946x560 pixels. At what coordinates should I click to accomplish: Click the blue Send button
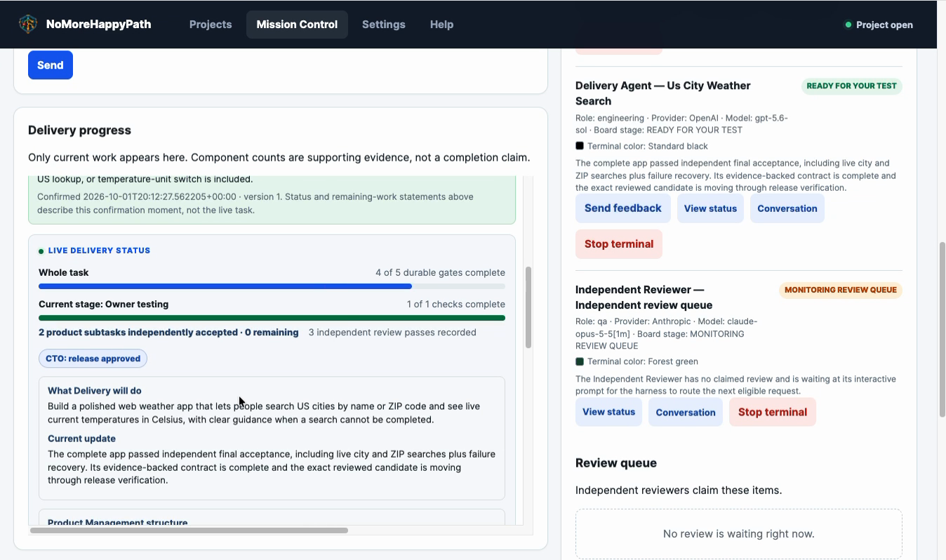51,65
